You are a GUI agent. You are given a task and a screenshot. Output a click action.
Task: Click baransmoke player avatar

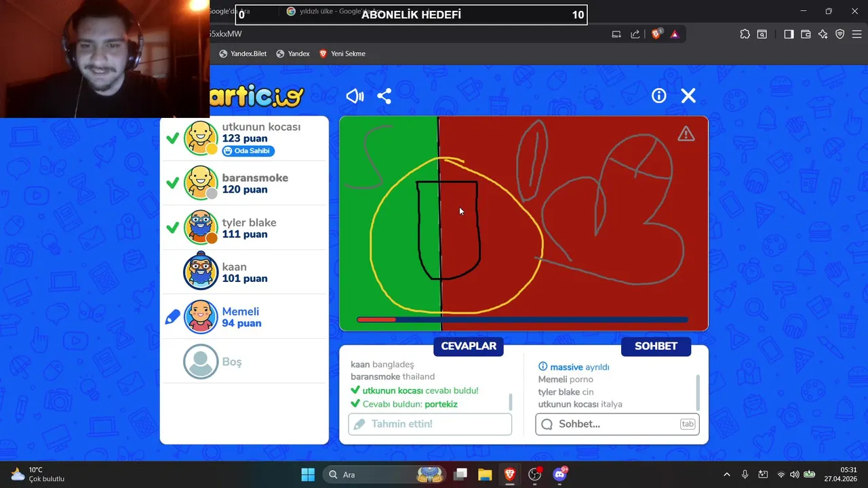pyautogui.click(x=201, y=183)
